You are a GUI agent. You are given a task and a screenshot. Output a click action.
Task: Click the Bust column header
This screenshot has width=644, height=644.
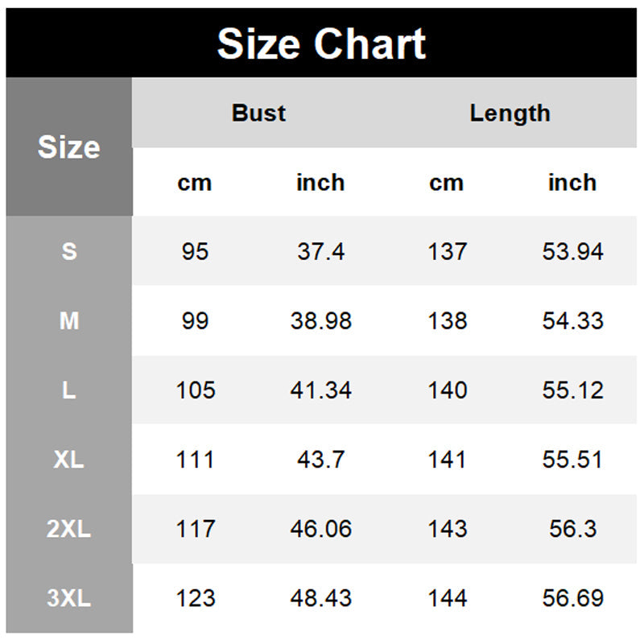[258, 113]
